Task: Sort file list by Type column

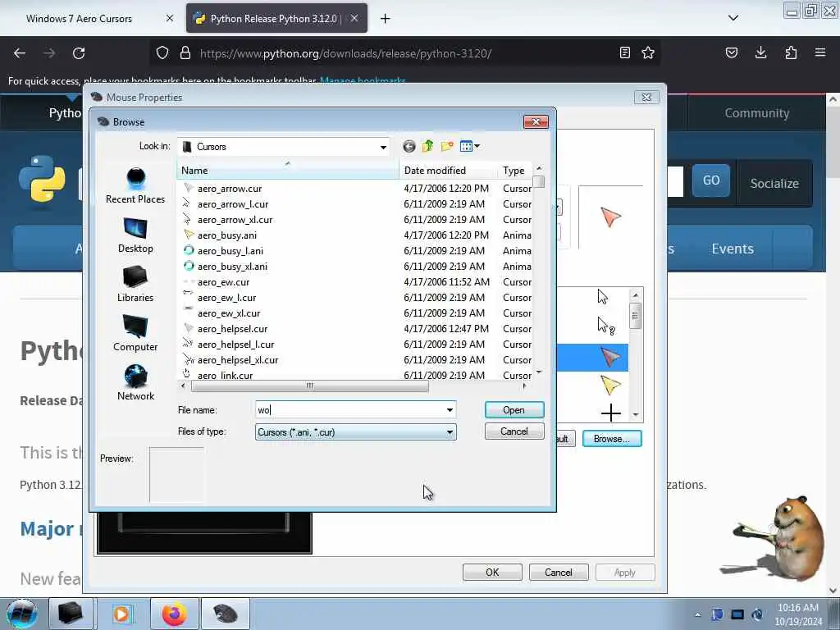Action: coord(515,171)
